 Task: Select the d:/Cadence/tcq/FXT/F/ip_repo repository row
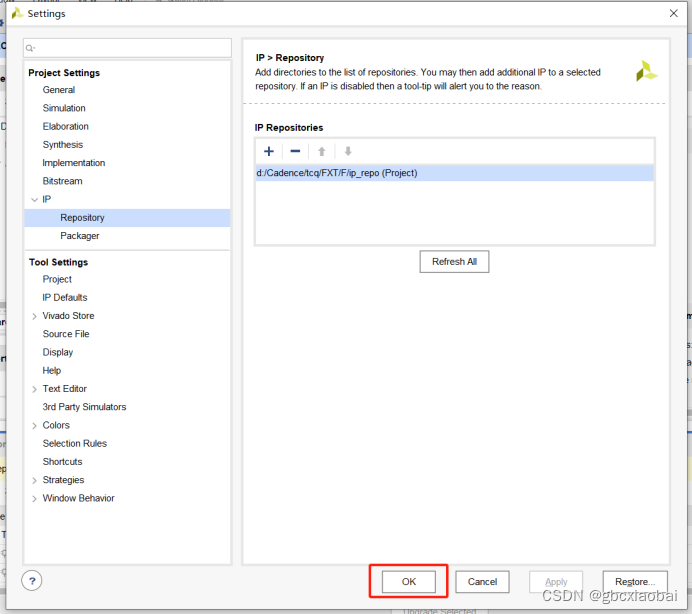tap(455, 173)
